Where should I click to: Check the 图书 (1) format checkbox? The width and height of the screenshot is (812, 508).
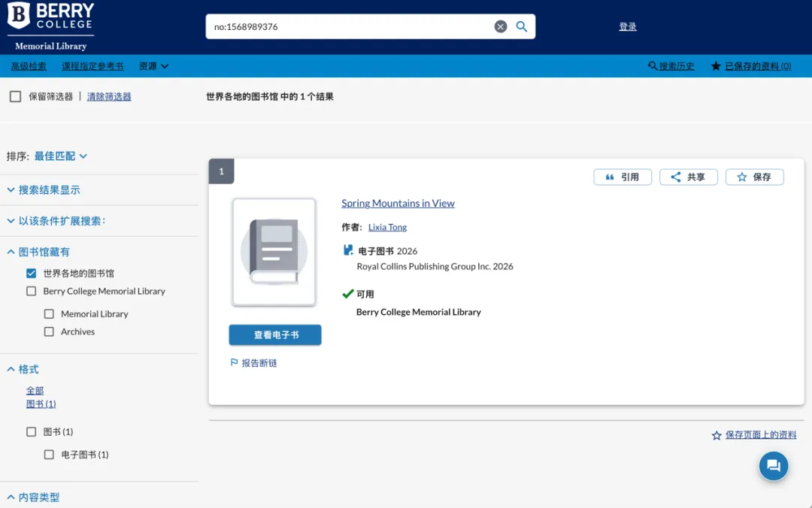click(x=31, y=431)
